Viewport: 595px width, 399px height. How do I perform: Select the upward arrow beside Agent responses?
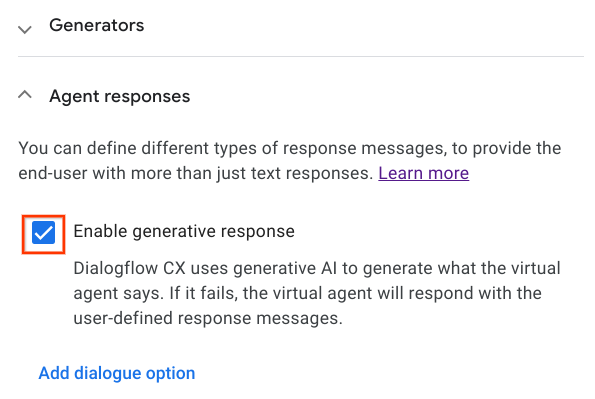click(x=25, y=95)
